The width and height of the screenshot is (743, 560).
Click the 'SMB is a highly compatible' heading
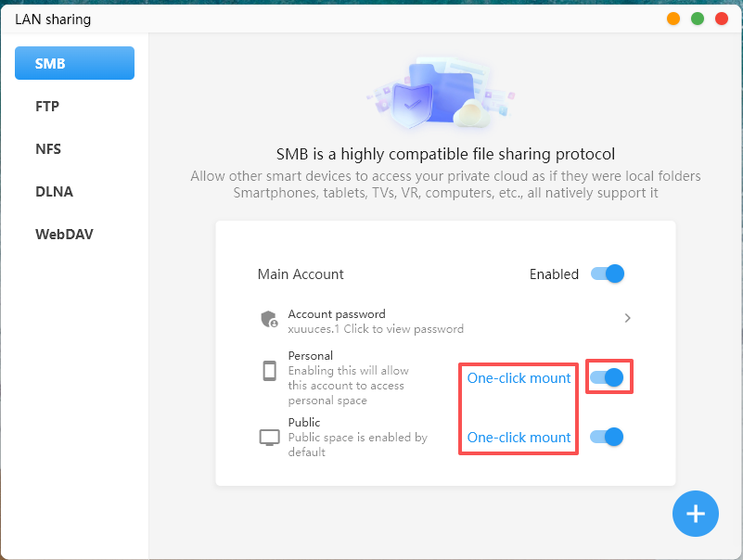click(x=445, y=154)
